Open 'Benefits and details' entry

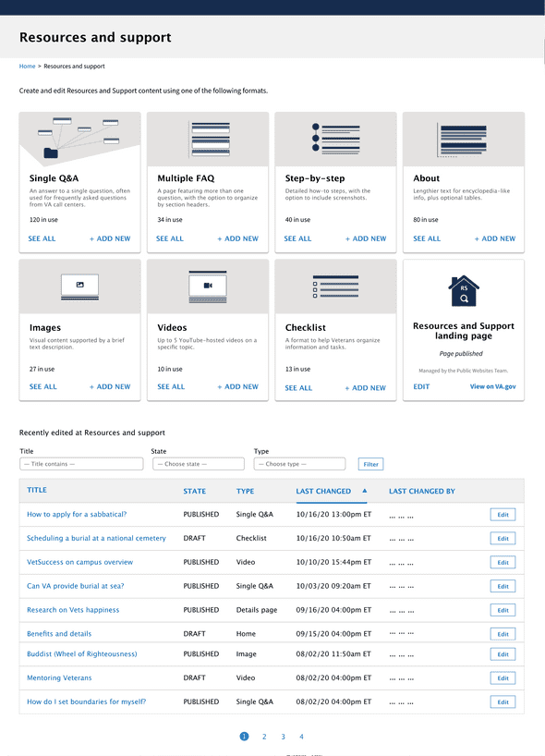coord(59,633)
